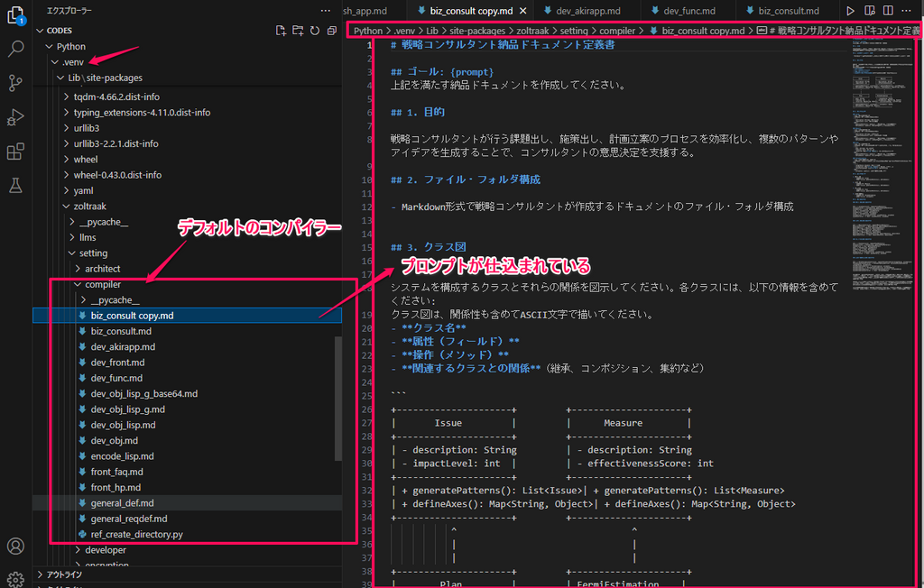This screenshot has height=588, width=924.
Task: Open the Testing flask view
Action: coord(16,186)
